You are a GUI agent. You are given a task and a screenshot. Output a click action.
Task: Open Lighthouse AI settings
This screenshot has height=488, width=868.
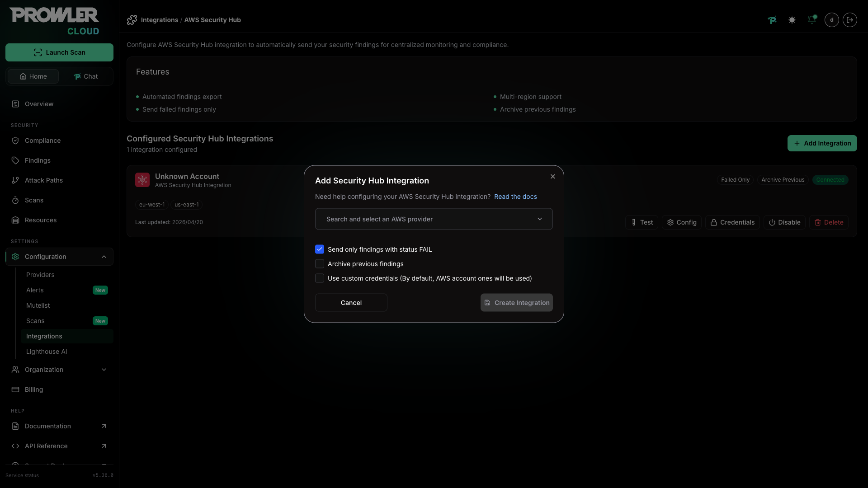pyautogui.click(x=67, y=352)
